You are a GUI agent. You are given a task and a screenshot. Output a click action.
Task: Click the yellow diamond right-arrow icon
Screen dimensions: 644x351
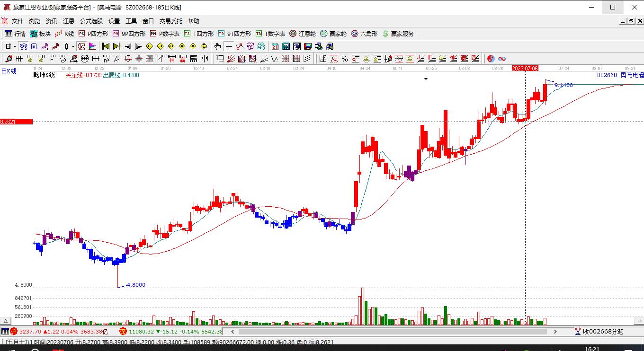[x=160, y=46]
